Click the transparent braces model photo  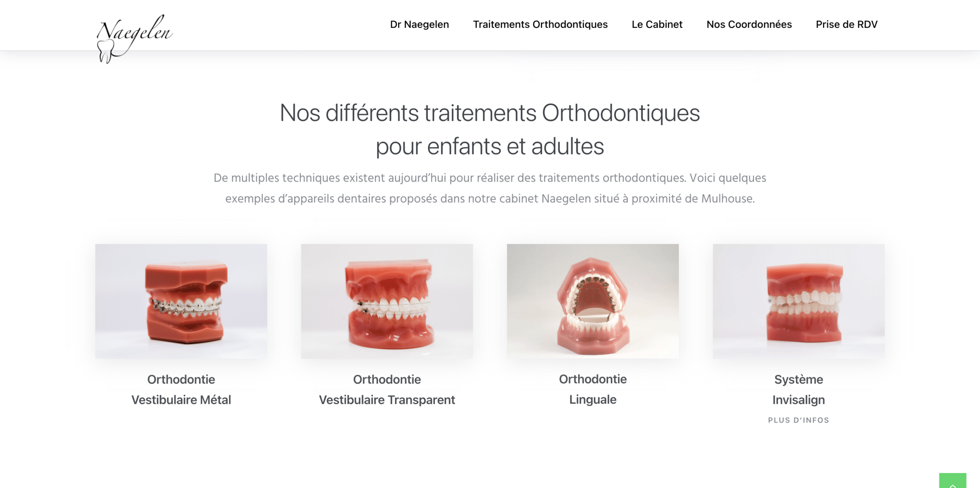387,301
